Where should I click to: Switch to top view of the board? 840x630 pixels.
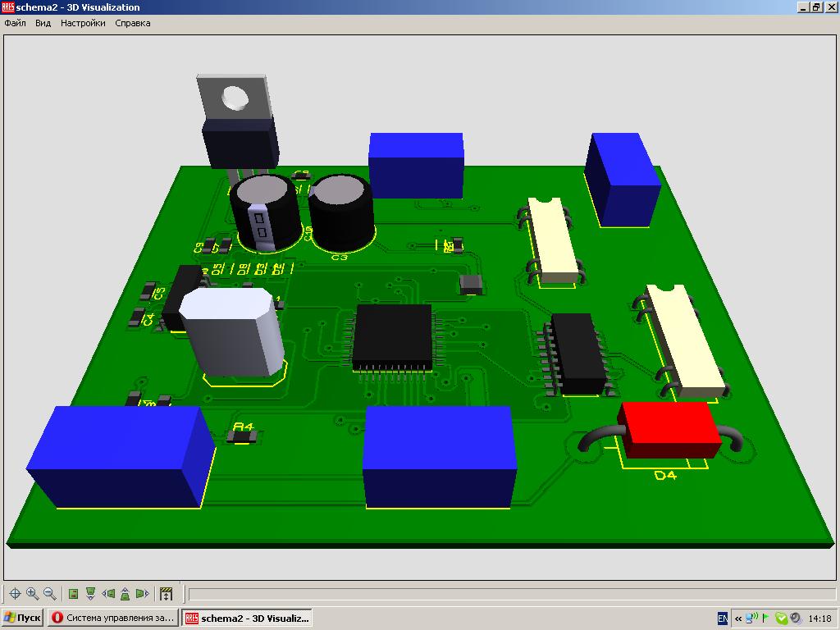(73, 594)
